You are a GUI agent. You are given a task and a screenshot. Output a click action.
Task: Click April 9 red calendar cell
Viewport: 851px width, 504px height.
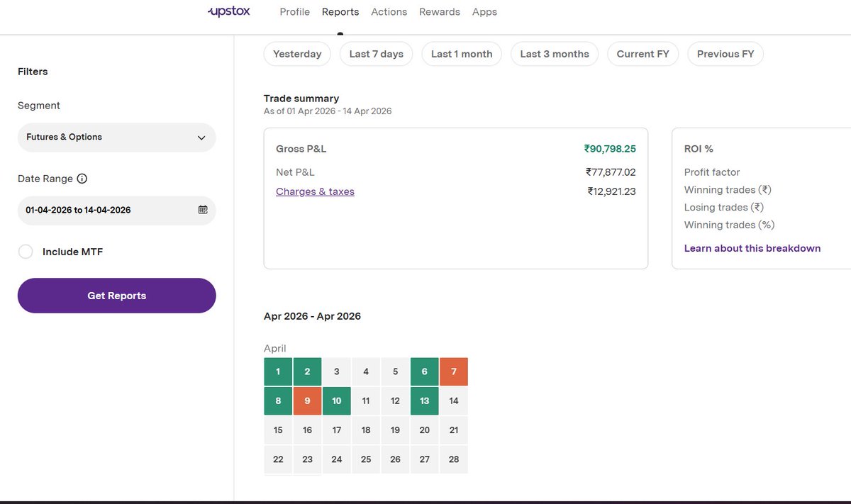click(x=307, y=401)
